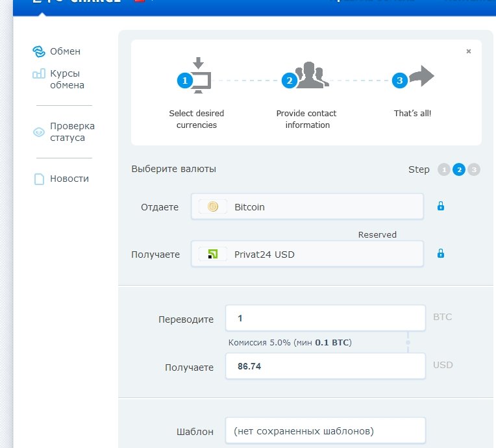
Task: Click the Переводите amount input field
Action: (x=325, y=318)
